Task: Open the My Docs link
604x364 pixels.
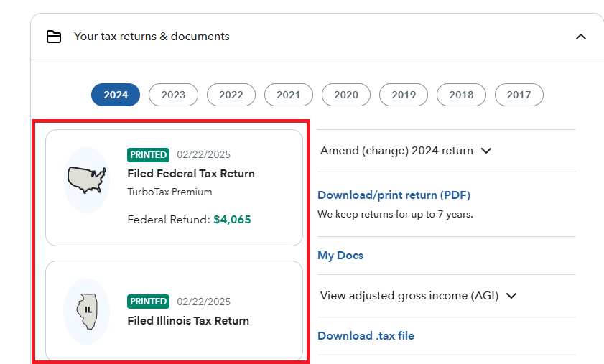Action: pyautogui.click(x=340, y=256)
